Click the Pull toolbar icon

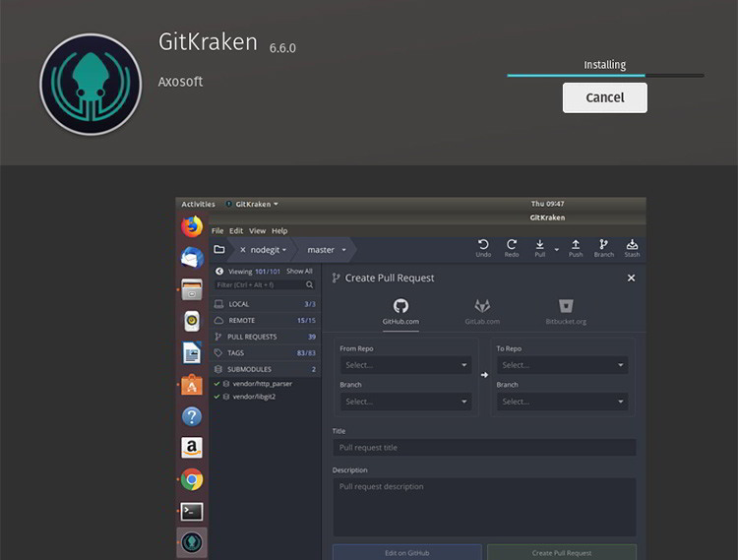540,248
